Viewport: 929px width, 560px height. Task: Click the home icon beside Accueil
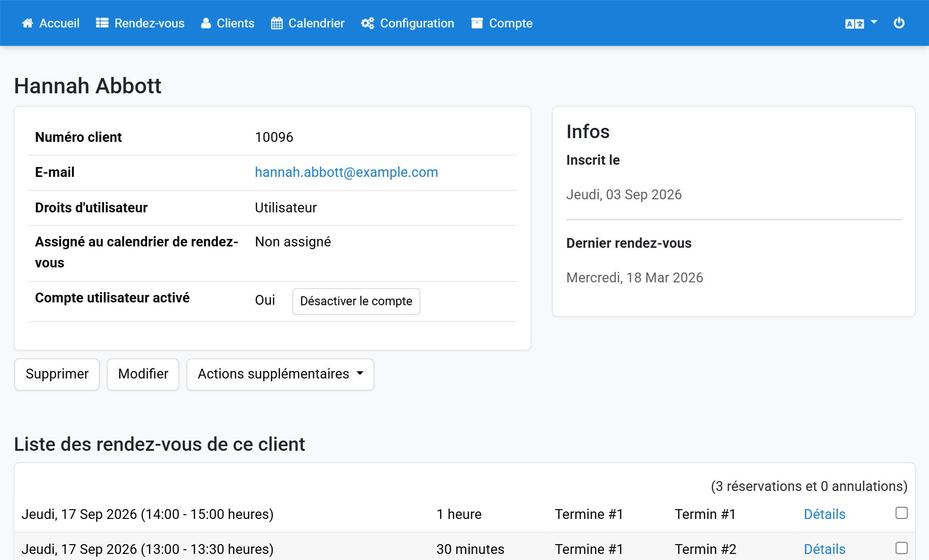pos(28,23)
